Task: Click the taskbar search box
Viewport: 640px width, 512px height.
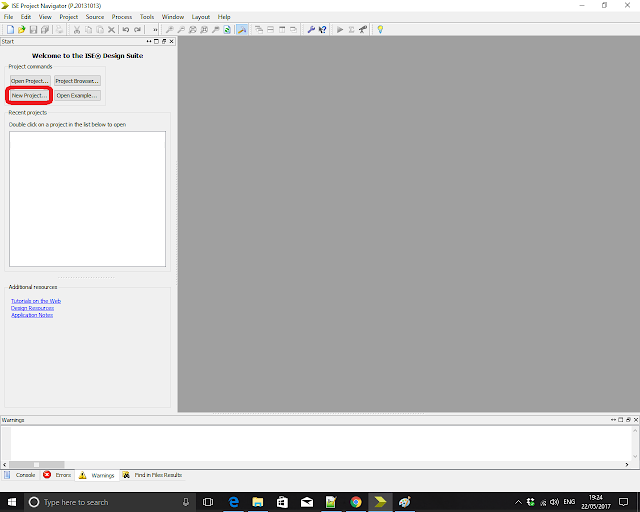Action: coord(109,502)
